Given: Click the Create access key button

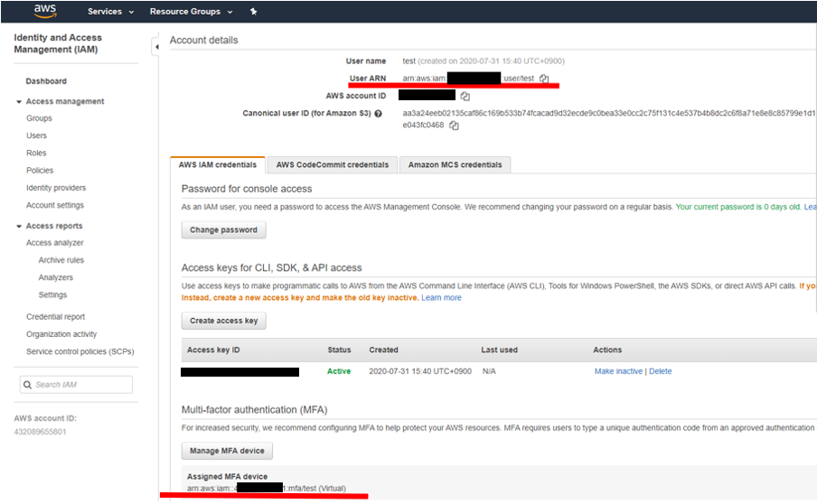Looking at the screenshot, I should point(223,321).
